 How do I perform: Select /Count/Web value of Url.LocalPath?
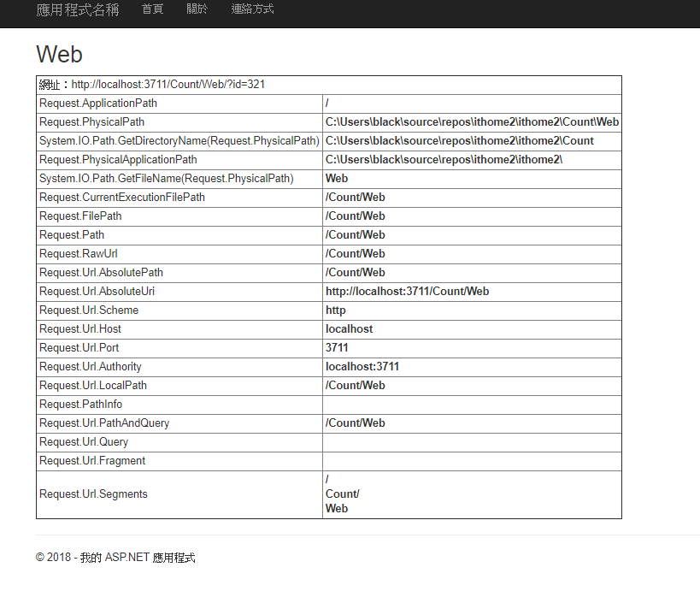click(x=355, y=385)
